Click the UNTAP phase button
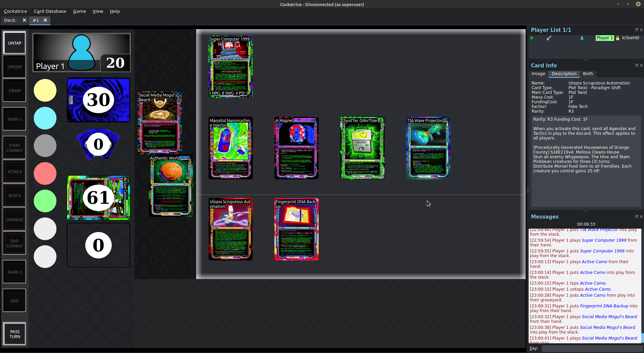The image size is (644, 353). point(14,43)
